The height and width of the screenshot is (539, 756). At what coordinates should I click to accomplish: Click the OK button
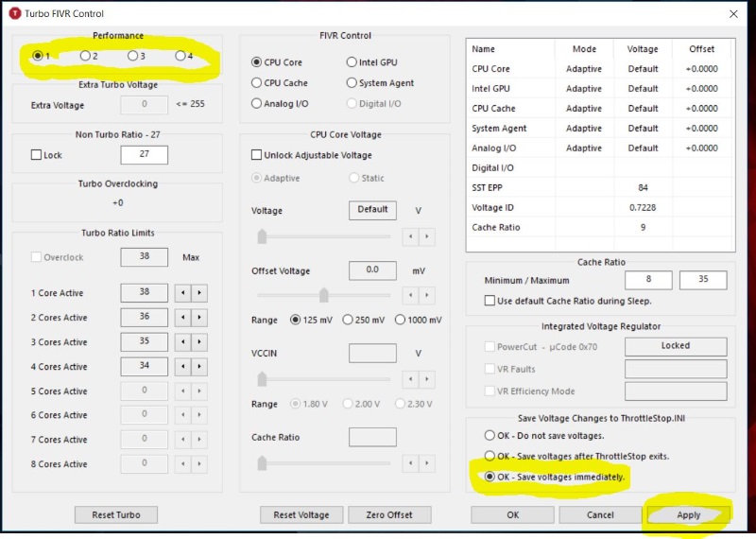[x=512, y=514]
